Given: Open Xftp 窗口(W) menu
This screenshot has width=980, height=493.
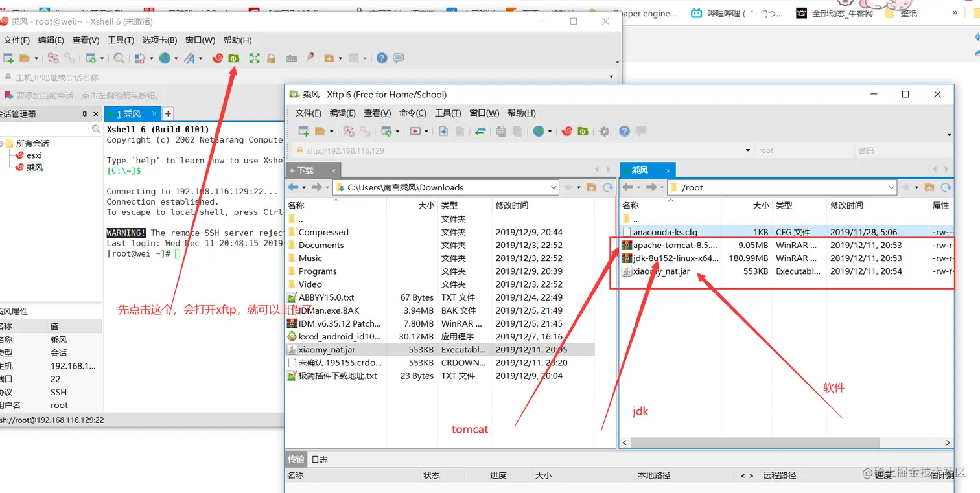Looking at the screenshot, I should point(484,113).
